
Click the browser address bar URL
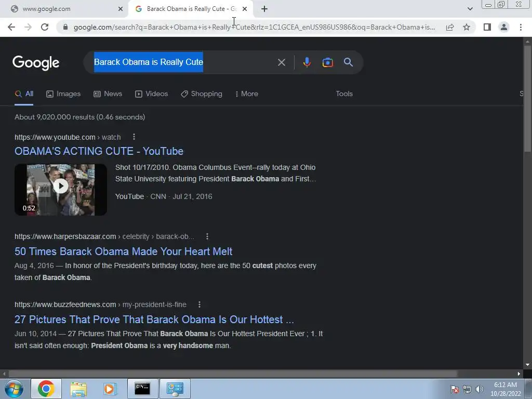pyautogui.click(x=254, y=27)
